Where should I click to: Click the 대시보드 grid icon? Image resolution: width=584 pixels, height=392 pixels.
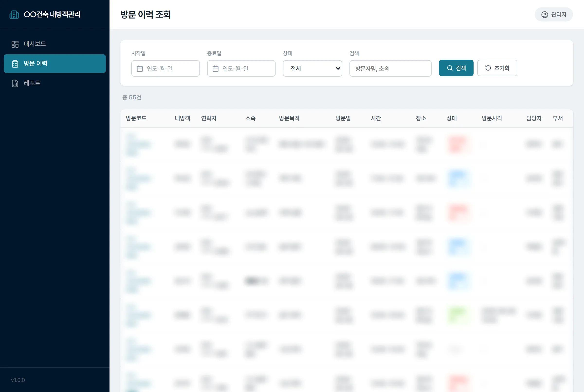coord(15,44)
